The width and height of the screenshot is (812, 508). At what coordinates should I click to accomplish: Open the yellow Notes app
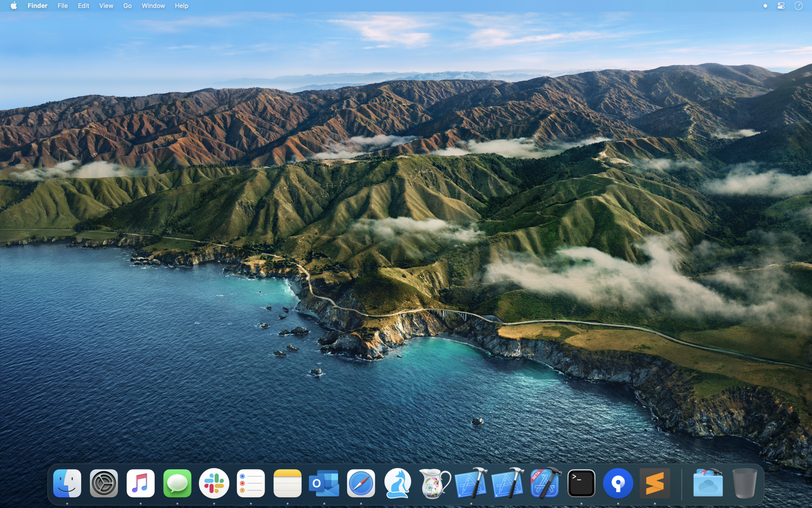coord(287,484)
